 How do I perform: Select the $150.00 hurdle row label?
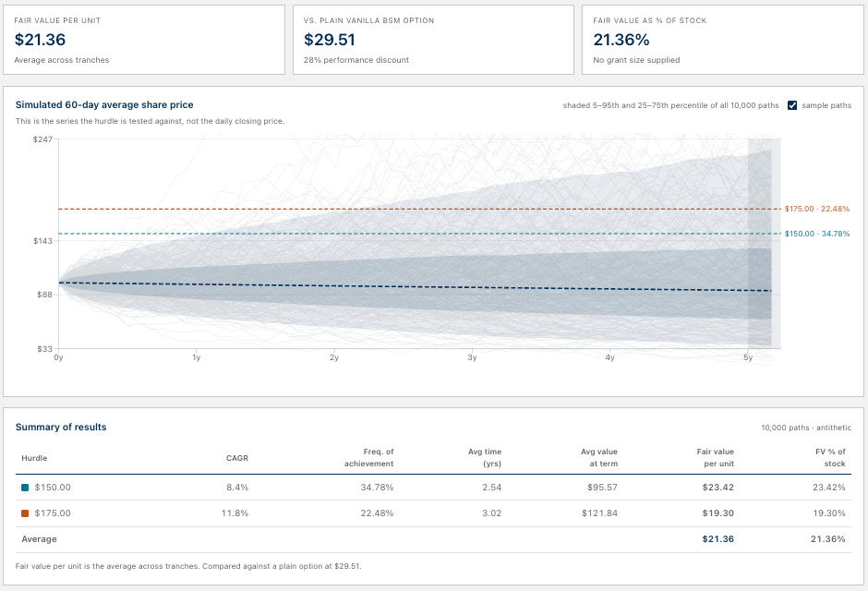tap(53, 488)
